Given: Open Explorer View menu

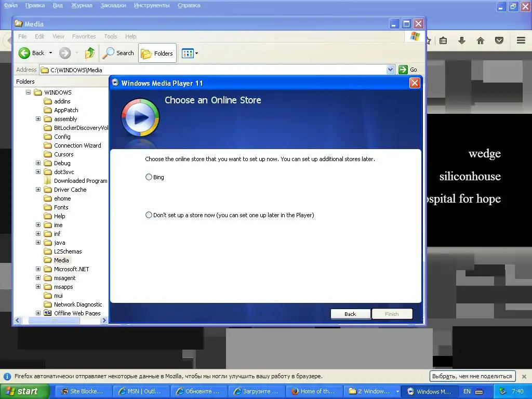Looking at the screenshot, I should coord(58,36).
